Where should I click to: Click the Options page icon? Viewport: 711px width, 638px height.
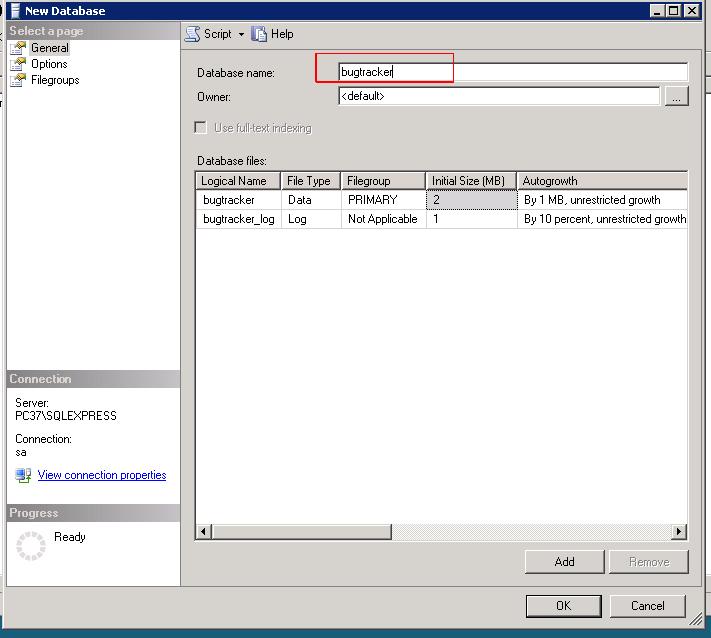[18, 64]
